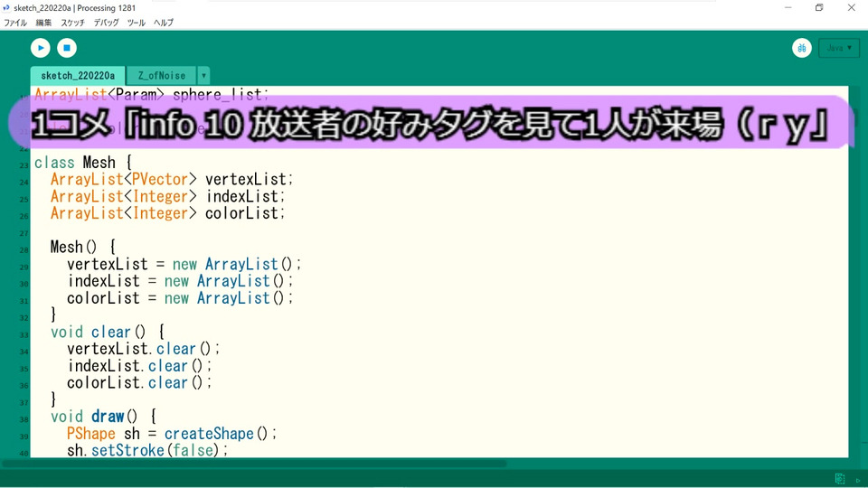Toggle the debugger butterfly icon
The height and width of the screenshot is (488, 868).
point(802,48)
